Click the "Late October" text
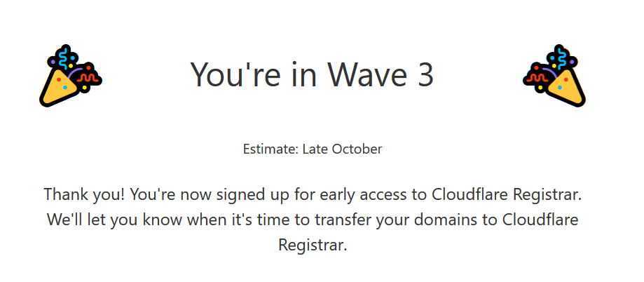This screenshot has width=644, height=282. [342, 149]
